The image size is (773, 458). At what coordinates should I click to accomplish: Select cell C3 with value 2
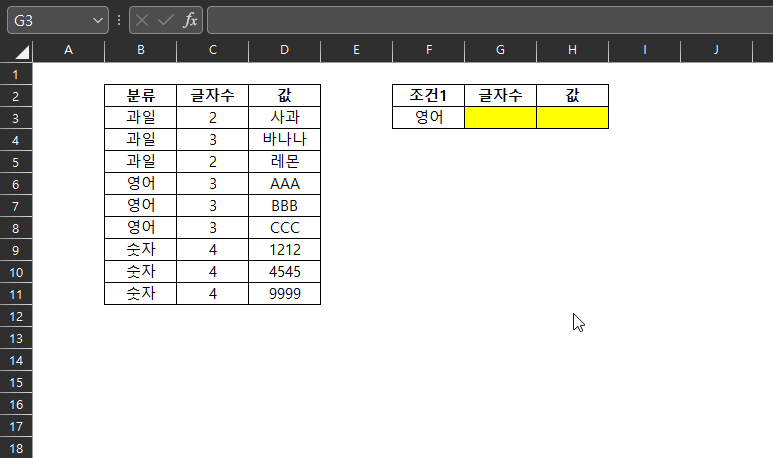[212, 118]
